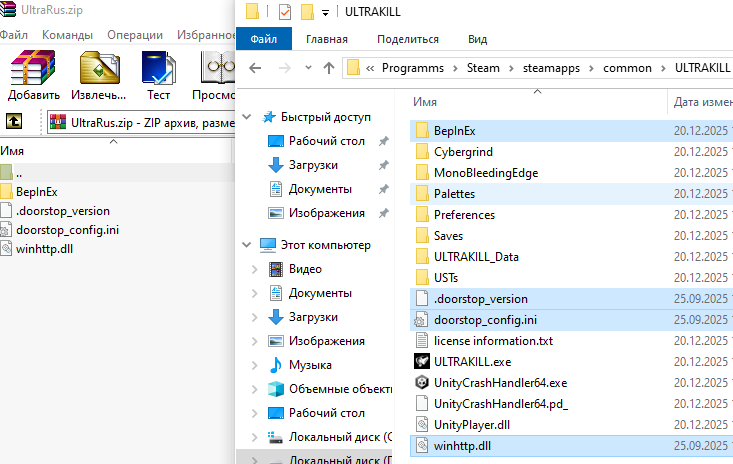Select .doorstop_version in the WinRAR archive list

(x=63, y=211)
